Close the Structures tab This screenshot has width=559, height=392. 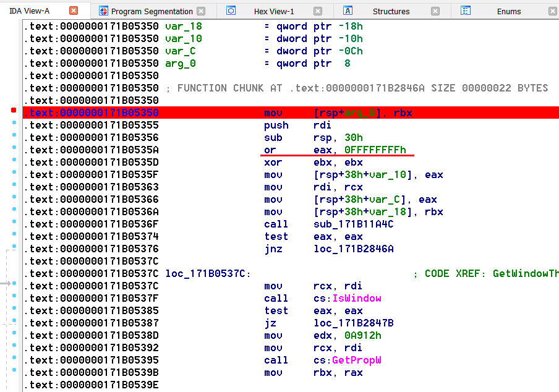(x=435, y=11)
